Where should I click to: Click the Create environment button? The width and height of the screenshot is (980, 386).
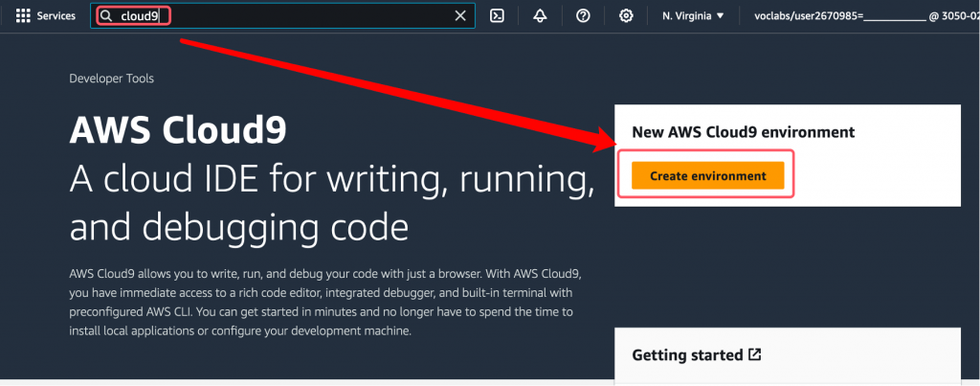click(x=707, y=176)
